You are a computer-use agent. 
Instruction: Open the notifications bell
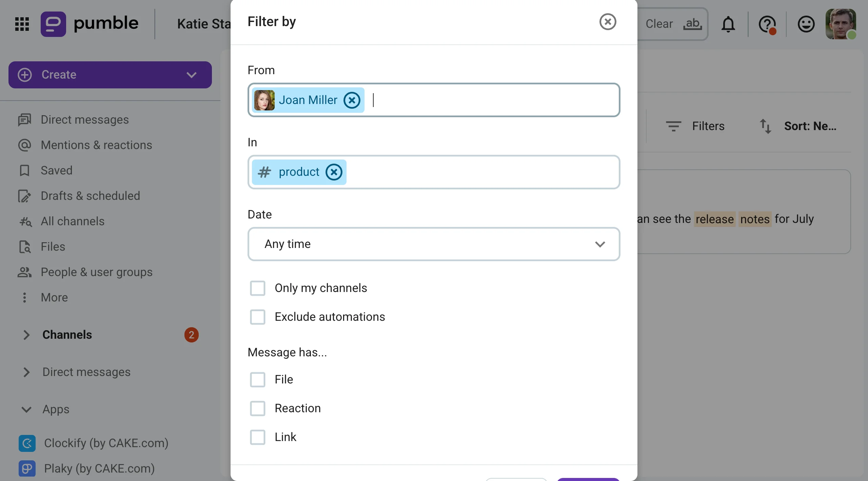click(728, 24)
